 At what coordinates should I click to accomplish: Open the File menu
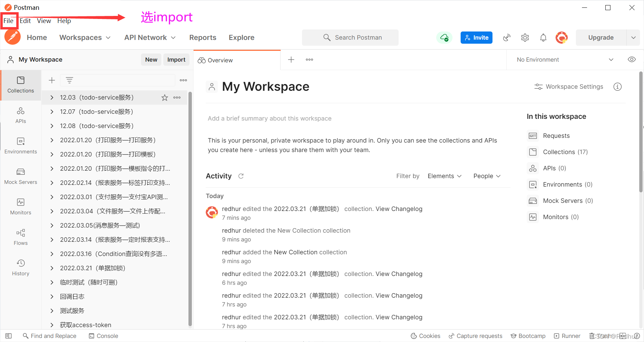point(8,21)
